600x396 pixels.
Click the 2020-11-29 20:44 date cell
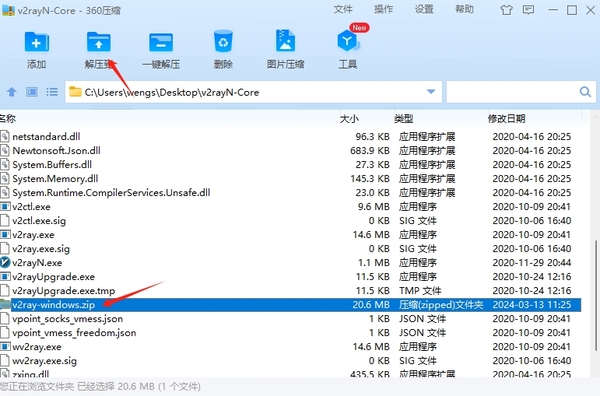[x=532, y=262]
